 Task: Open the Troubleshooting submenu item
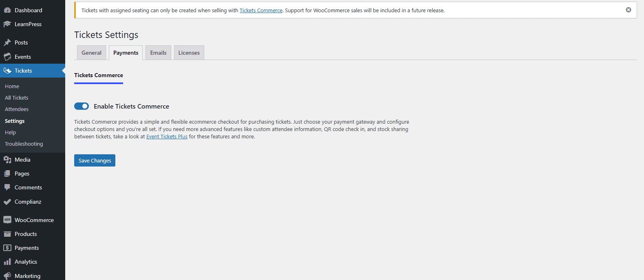coord(24,144)
